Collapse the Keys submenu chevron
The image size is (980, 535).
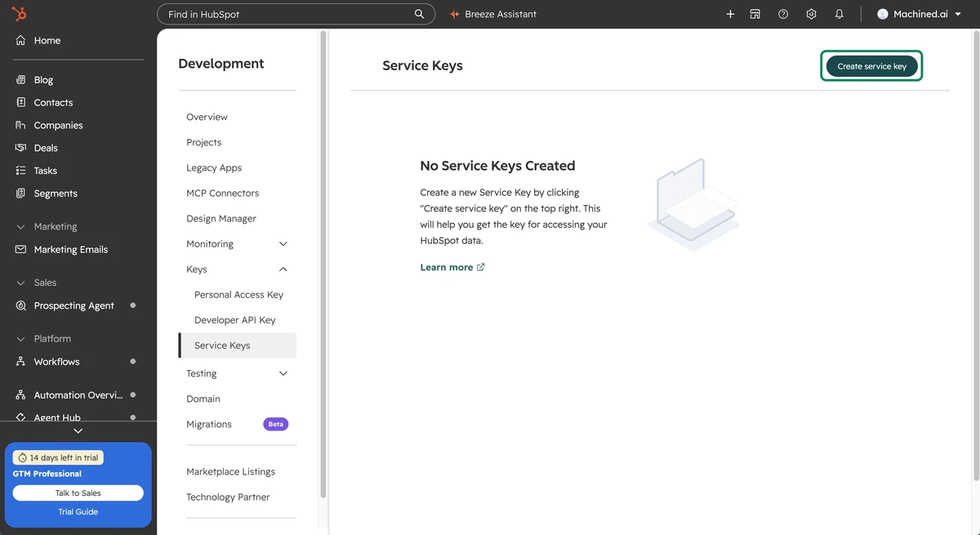click(x=283, y=269)
